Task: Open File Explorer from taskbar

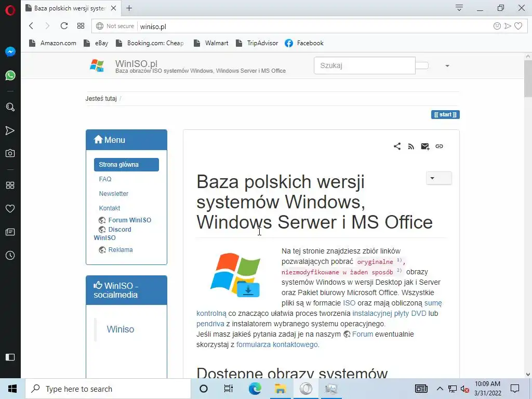Action: click(x=280, y=389)
